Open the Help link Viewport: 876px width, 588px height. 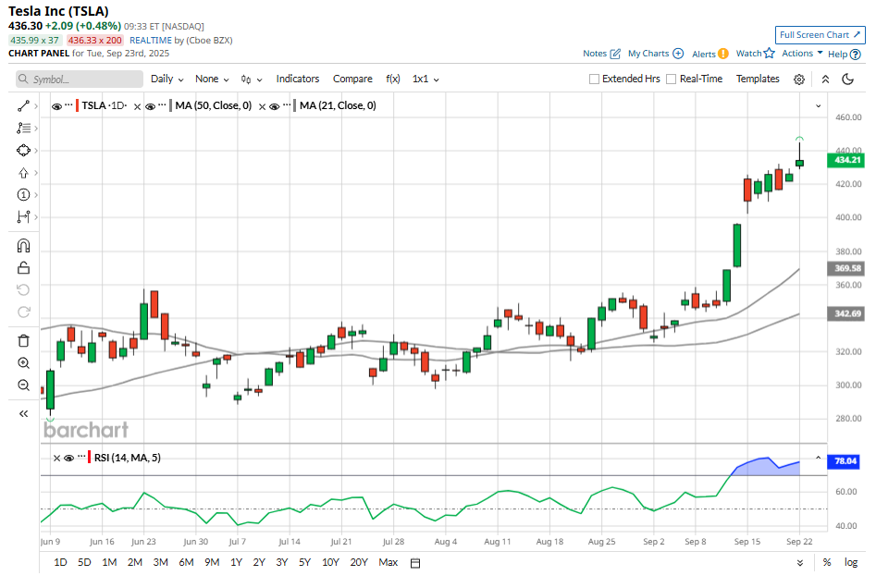pyautogui.click(x=845, y=55)
